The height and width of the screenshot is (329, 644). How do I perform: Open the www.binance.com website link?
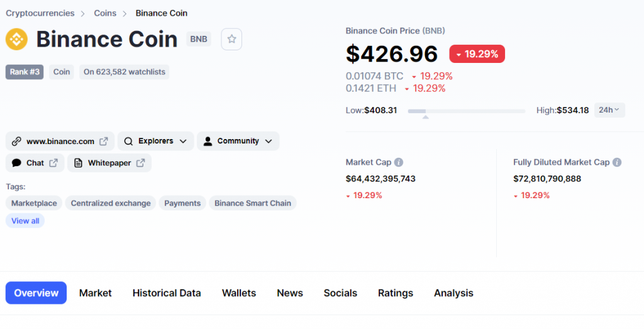click(60, 141)
